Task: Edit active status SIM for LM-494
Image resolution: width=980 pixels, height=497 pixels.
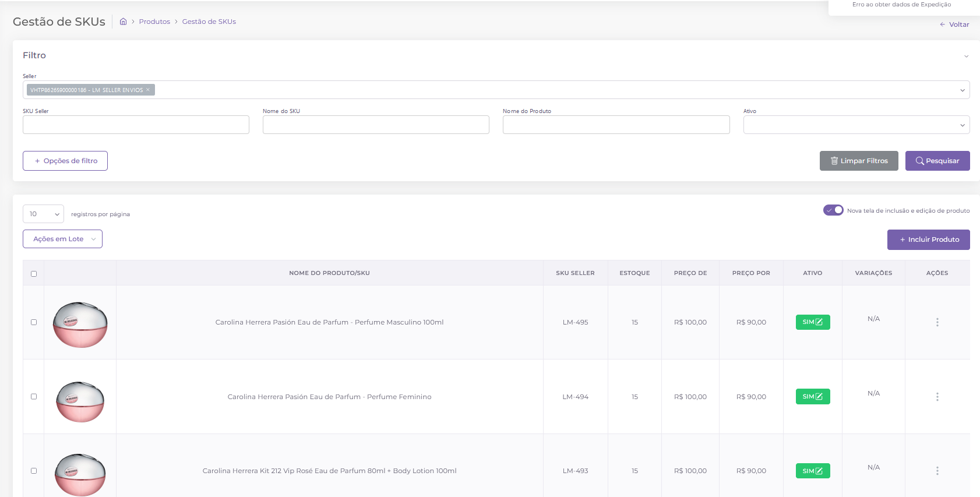Action: (813, 397)
